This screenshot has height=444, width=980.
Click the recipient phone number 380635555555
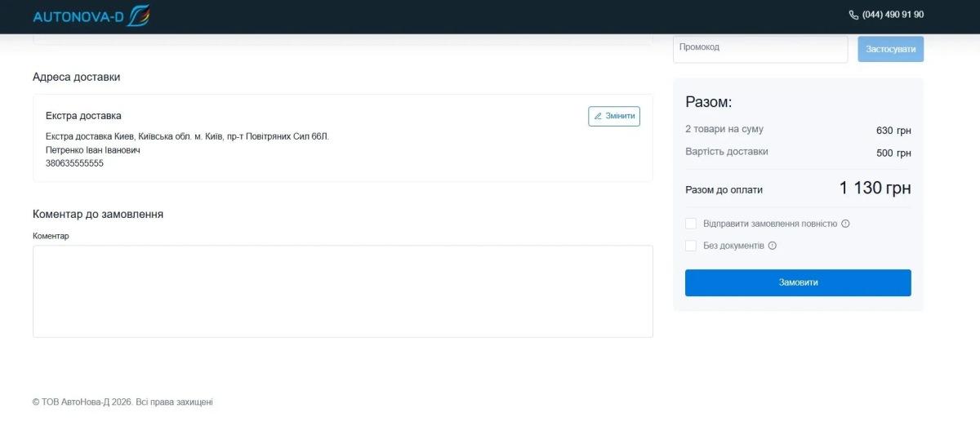tap(74, 163)
